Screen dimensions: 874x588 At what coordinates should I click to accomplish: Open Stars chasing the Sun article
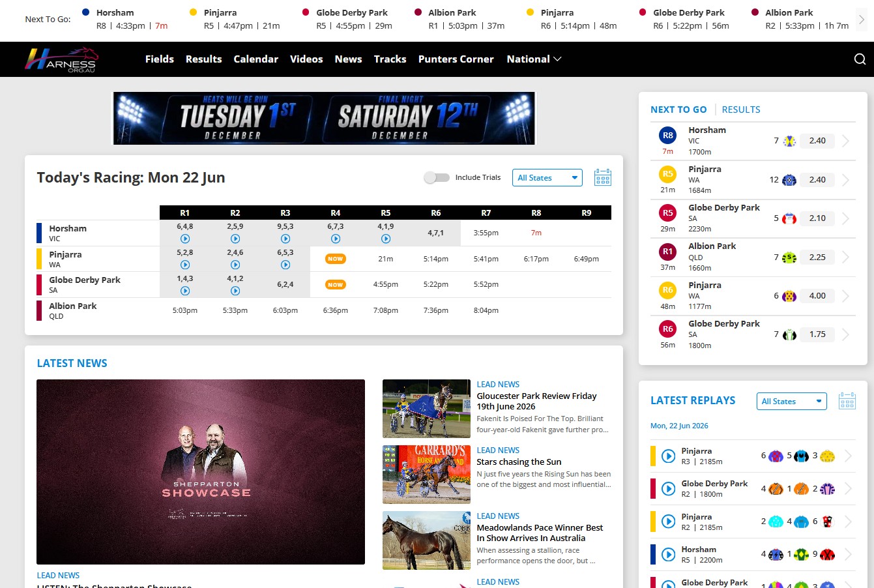point(519,462)
